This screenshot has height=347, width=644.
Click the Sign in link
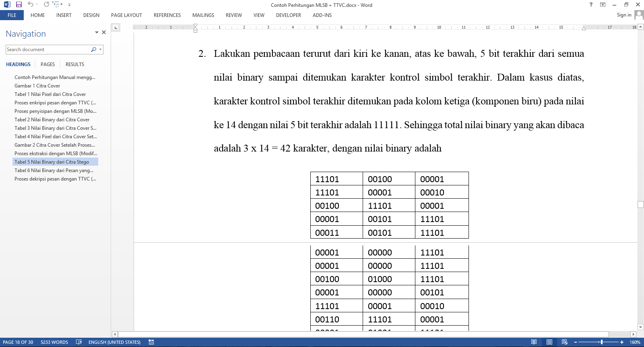(x=623, y=15)
